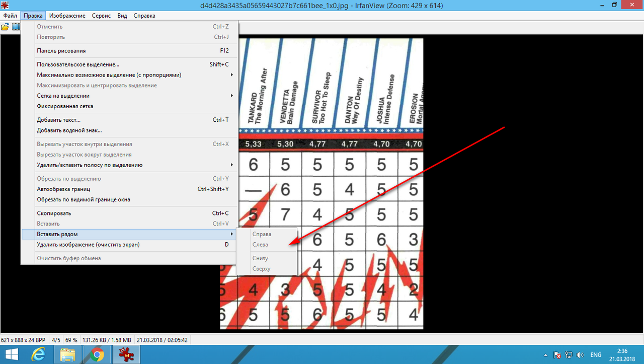Click the 4/5 image index in status bar

tap(56, 340)
